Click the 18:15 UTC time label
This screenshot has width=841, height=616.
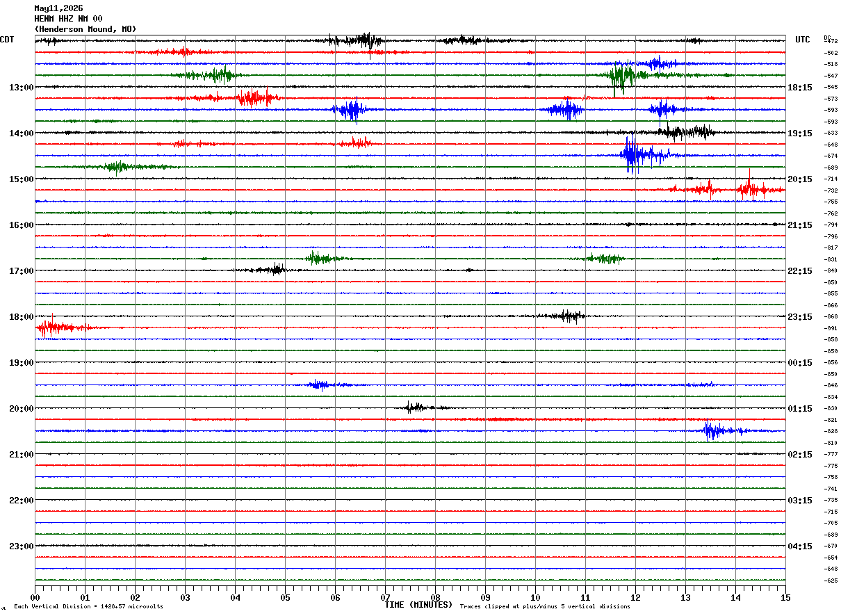[x=800, y=88]
